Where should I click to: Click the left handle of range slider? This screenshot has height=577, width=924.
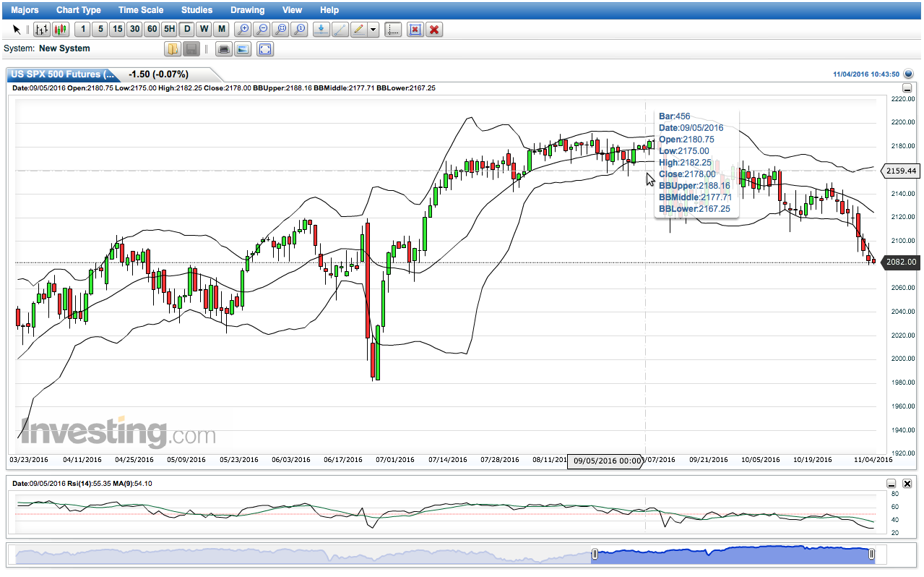point(595,555)
